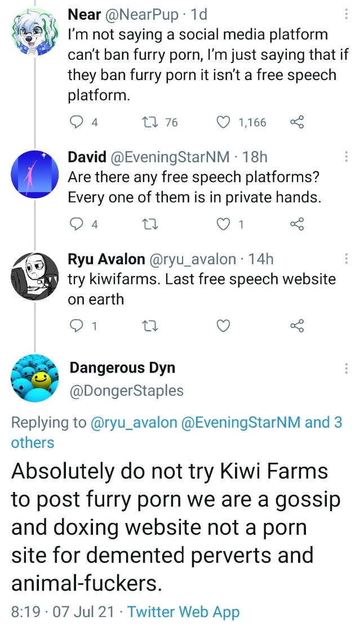This screenshot has width=364, height=630.
Task: View Dangerous Dyn's profile picture
Action: coord(34,378)
